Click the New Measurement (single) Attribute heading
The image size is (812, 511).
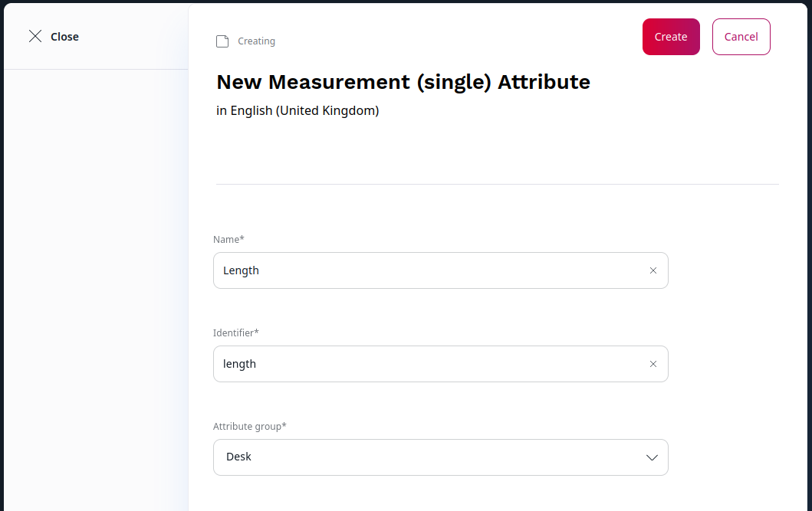tap(403, 82)
